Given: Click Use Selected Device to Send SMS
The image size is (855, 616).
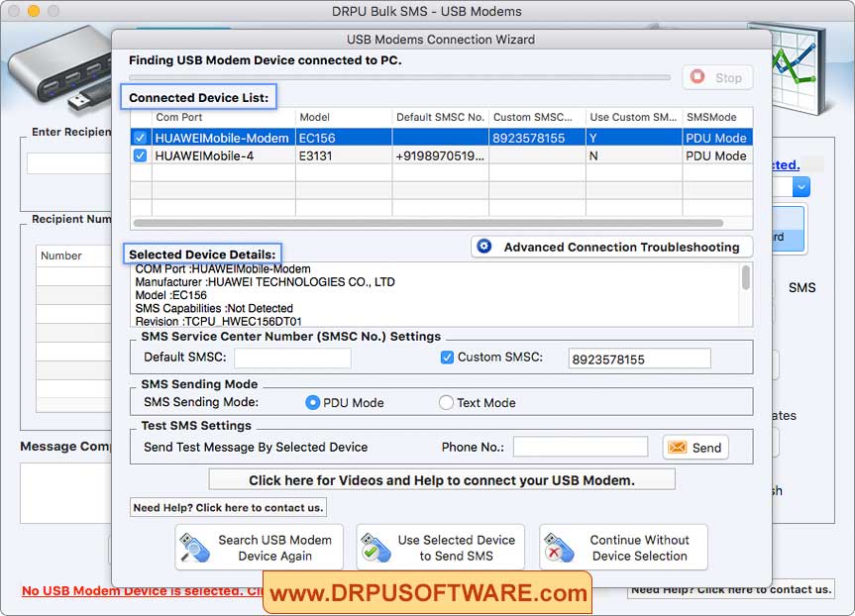Looking at the screenshot, I should tap(441, 548).
